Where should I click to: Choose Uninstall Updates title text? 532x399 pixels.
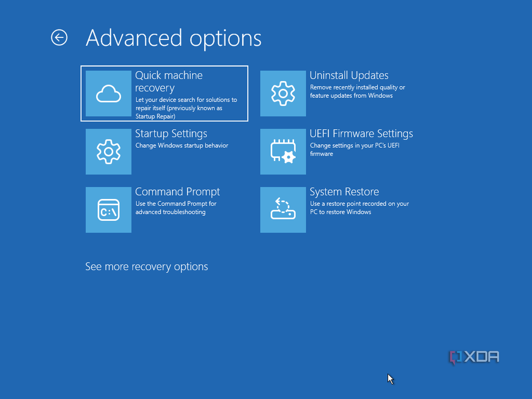click(349, 76)
